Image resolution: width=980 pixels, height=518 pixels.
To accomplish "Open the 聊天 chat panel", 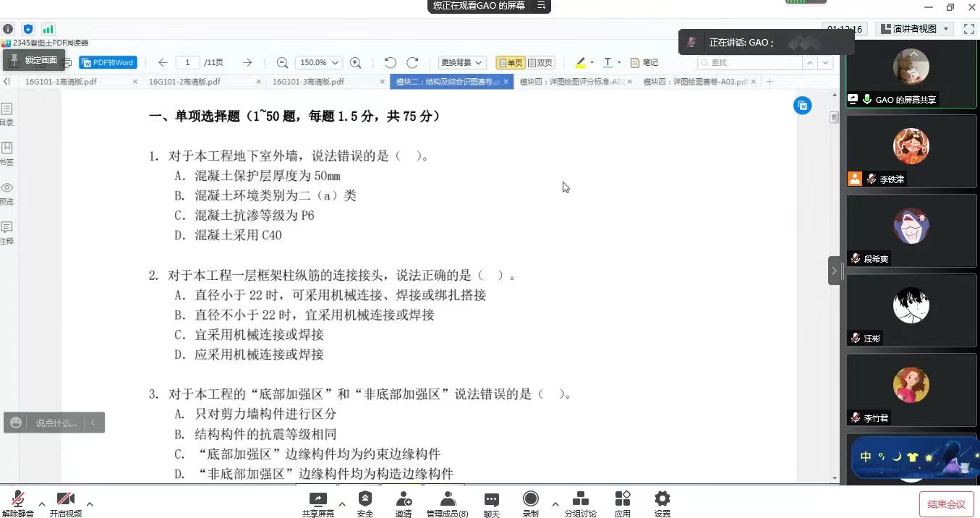I will [491, 504].
